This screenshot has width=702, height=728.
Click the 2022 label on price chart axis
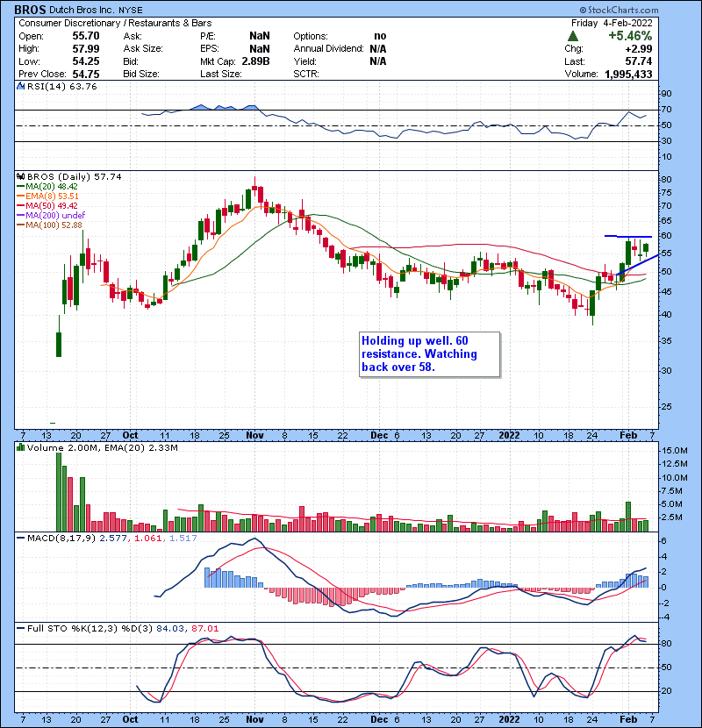point(509,436)
